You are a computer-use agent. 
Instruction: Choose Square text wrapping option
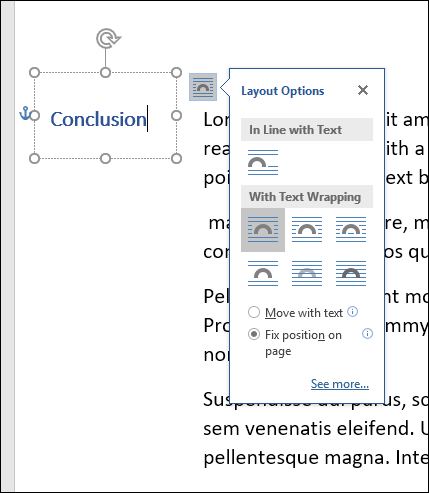[263, 230]
